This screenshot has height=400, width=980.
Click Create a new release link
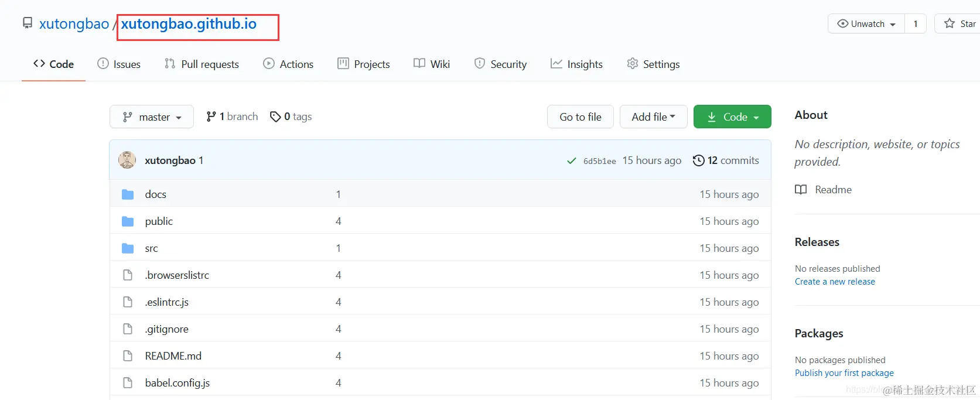point(835,282)
